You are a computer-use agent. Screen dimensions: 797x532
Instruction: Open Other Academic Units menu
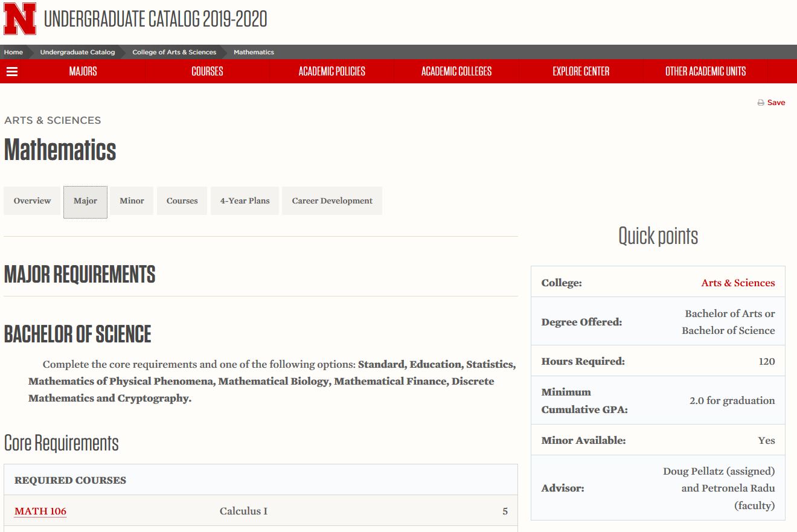705,71
